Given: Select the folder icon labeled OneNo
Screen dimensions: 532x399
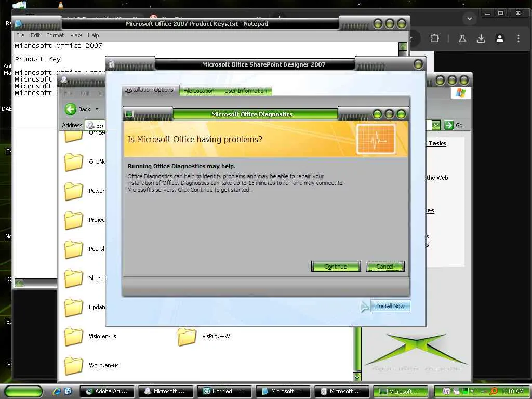Looking at the screenshot, I should pyautogui.click(x=74, y=162).
